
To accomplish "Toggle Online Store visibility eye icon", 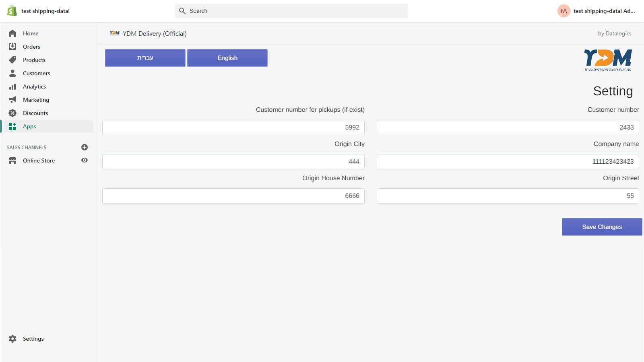I will (x=85, y=160).
